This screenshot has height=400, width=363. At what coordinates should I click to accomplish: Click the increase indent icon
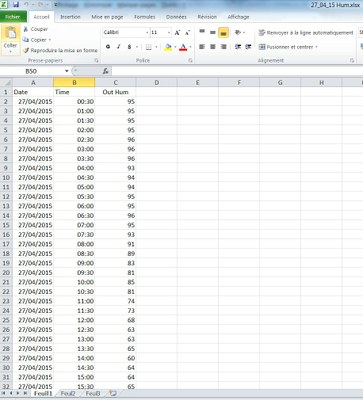click(x=248, y=47)
